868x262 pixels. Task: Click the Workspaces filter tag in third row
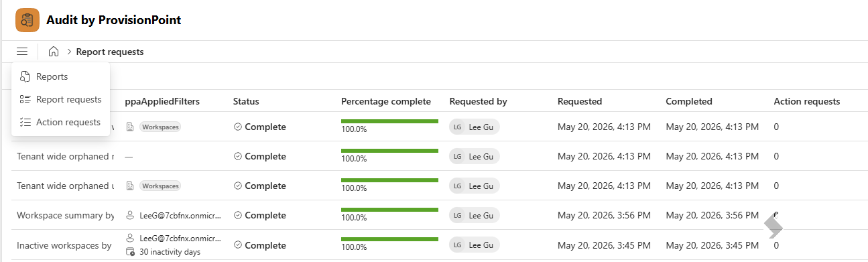[160, 186]
